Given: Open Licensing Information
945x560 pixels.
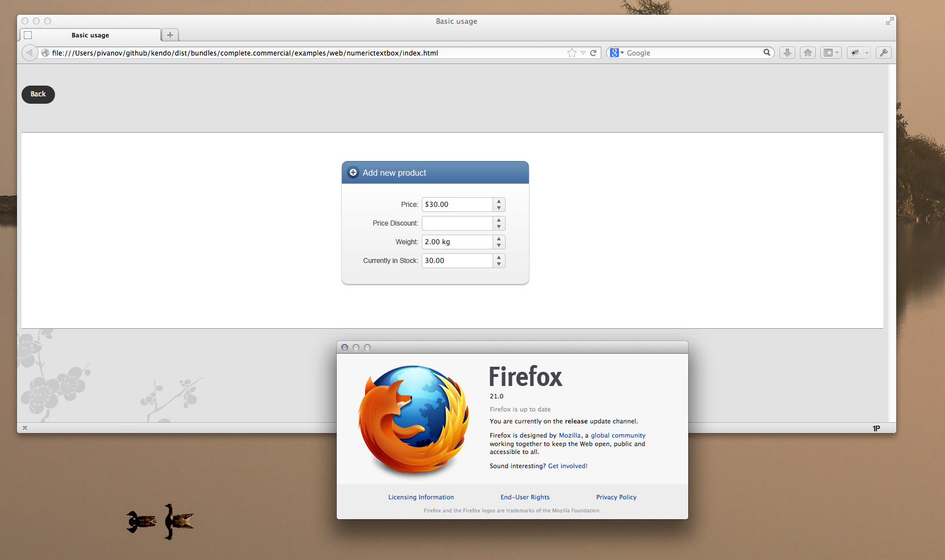Looking at the screenshot, I should [x=421, y=497].
